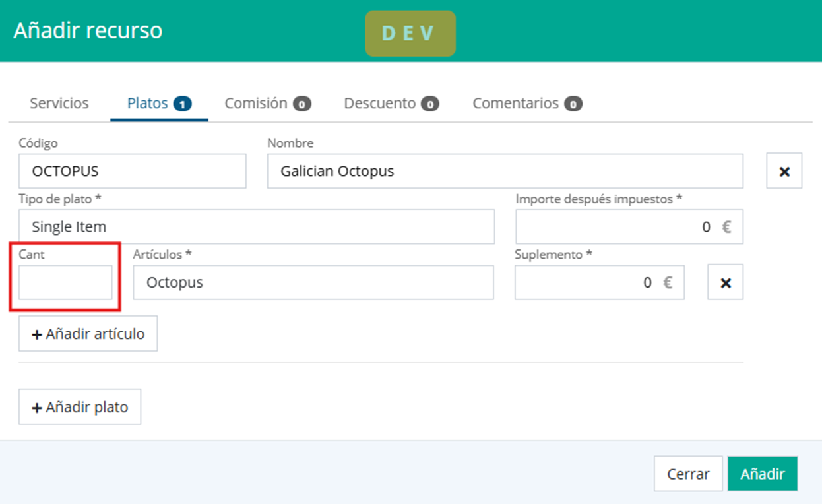Click the Cerrar button
The image size is (822, 504).
(688, 474)
